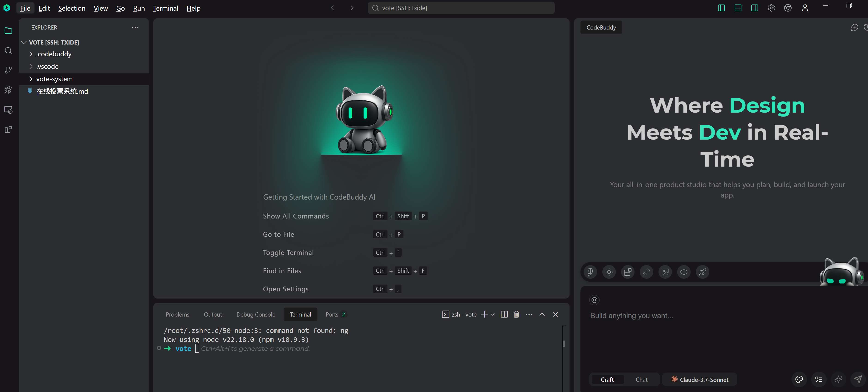This screenshot has height=392, width=868.
Task: Open the Source Control view
Action: [8, 70]
